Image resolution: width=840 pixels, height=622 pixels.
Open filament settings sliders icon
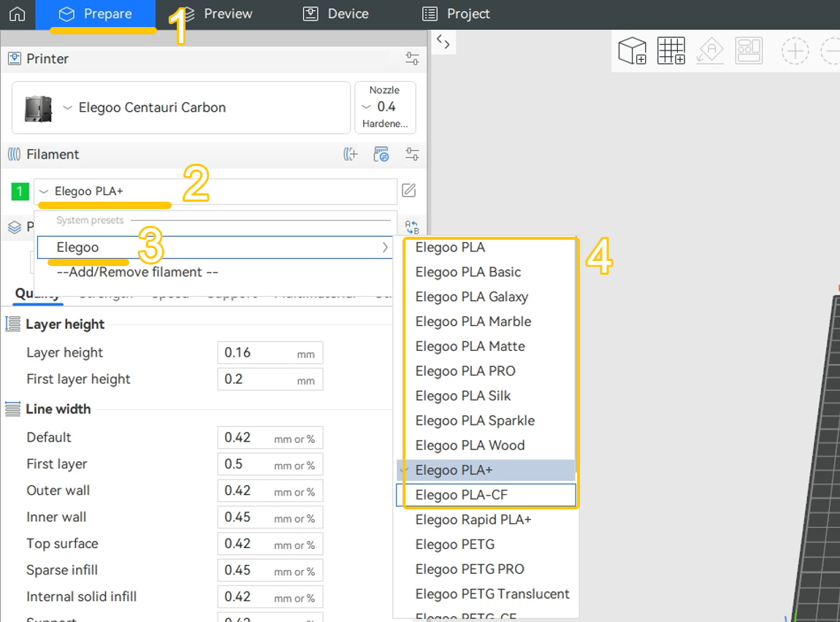pyautogui.click(x=412, y=154)
